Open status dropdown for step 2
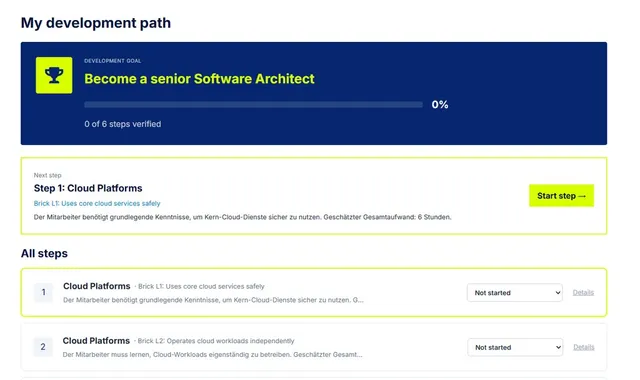This screenshot has width=640, height=380. 515,347
